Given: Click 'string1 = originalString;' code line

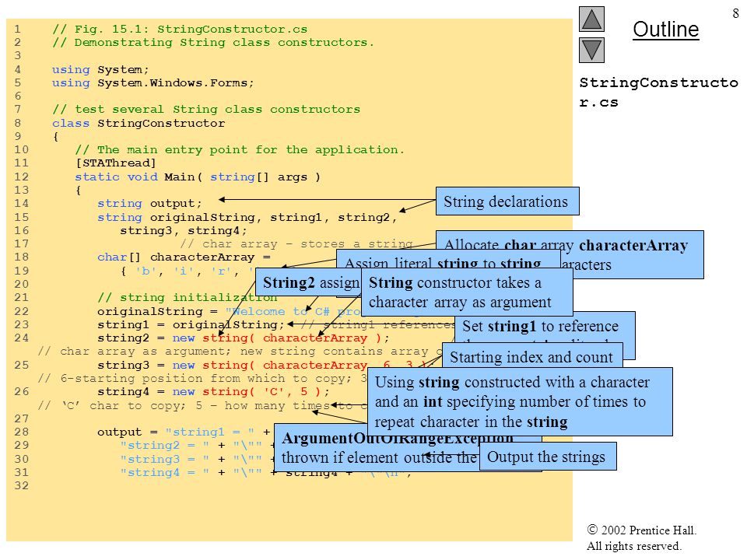Looking at the screenshot, I should pos(191,325).
